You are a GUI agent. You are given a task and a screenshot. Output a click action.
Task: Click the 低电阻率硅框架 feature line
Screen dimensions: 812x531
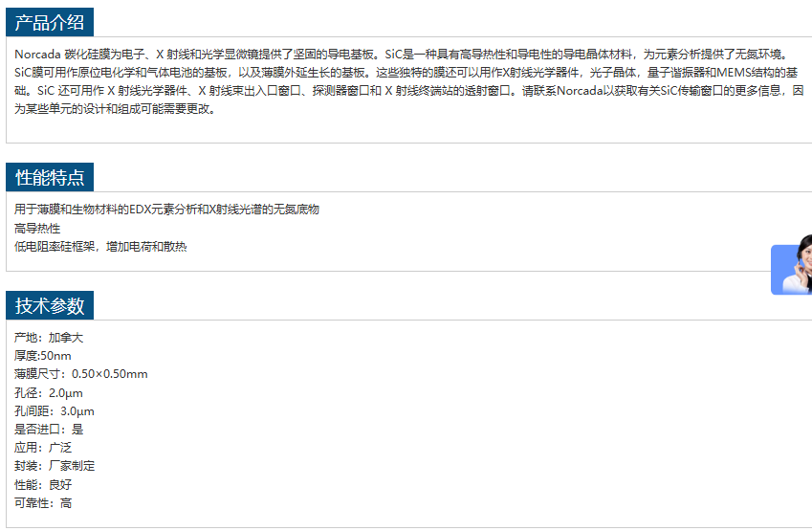tap(100, 247)
